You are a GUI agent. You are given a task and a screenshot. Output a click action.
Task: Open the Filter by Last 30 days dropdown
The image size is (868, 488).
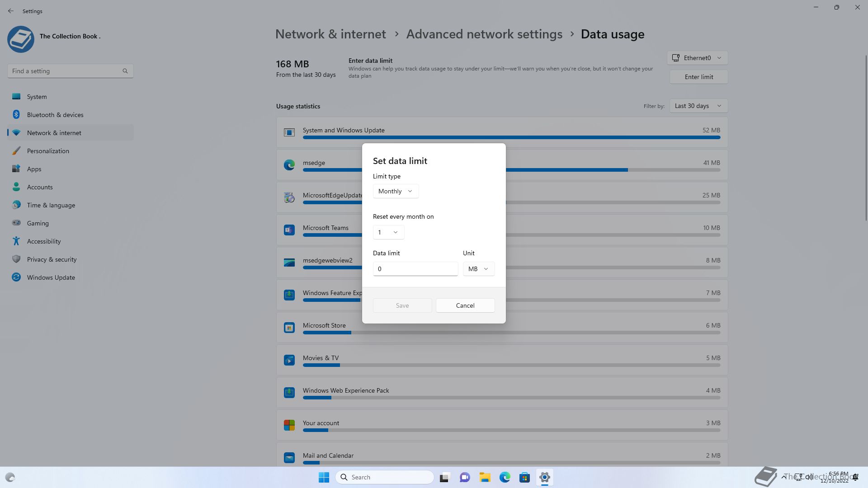click(698, 106)
